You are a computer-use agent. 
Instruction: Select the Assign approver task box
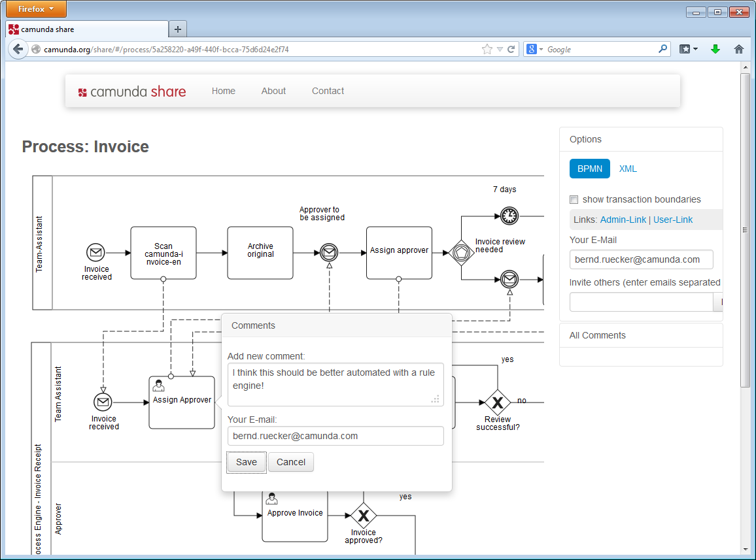coord(399,253)
